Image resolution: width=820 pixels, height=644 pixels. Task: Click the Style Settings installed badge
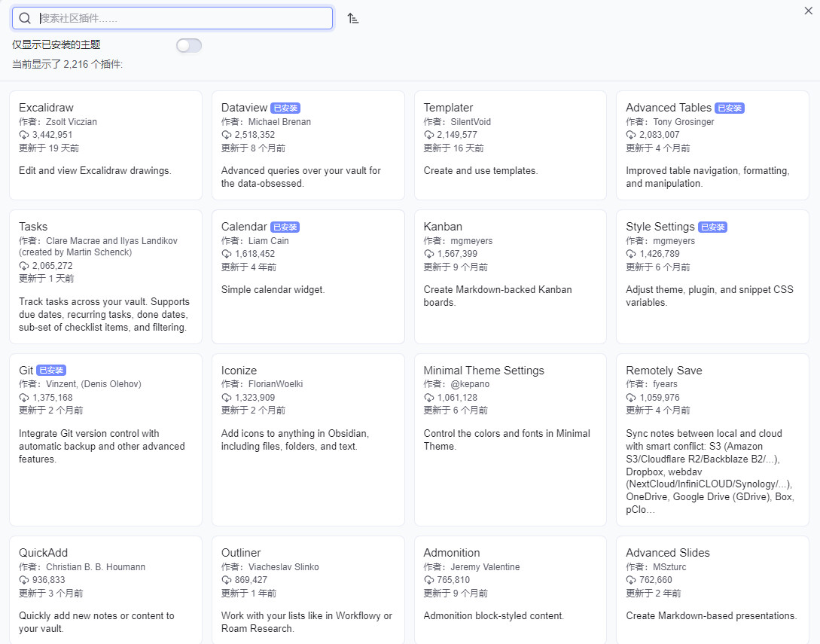coord(712,227)
